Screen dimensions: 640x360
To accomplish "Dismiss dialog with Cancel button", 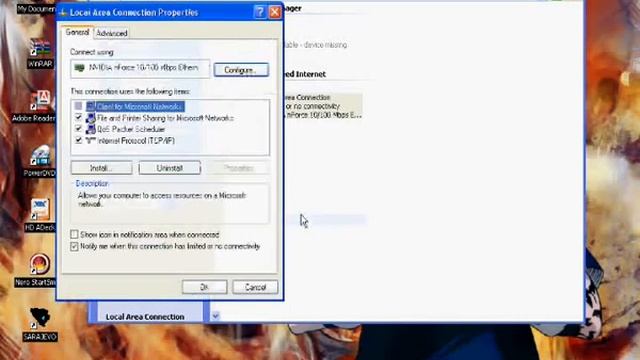I will click(256, 287).
